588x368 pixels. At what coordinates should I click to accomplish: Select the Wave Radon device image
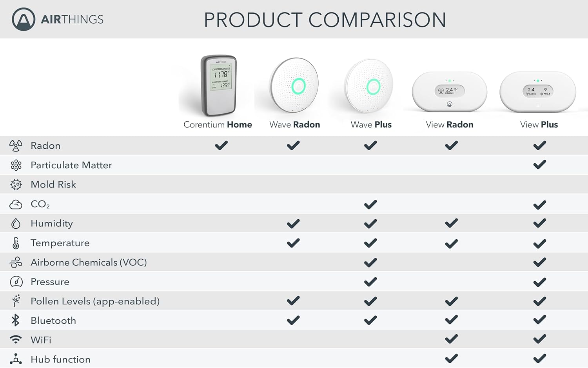(294, 85)
